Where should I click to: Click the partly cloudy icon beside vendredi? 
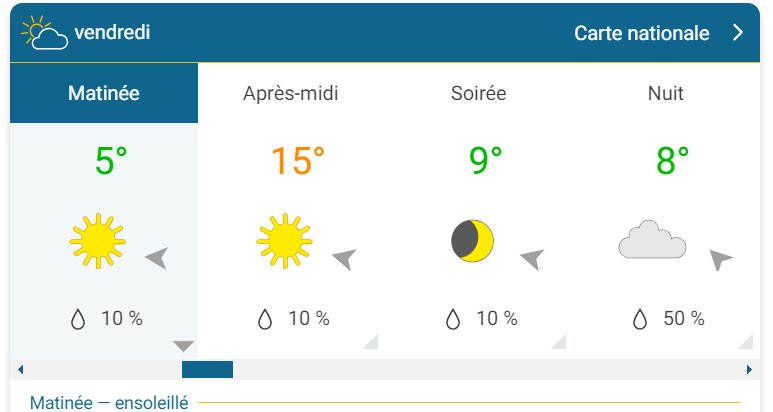[x=44, y=33]
